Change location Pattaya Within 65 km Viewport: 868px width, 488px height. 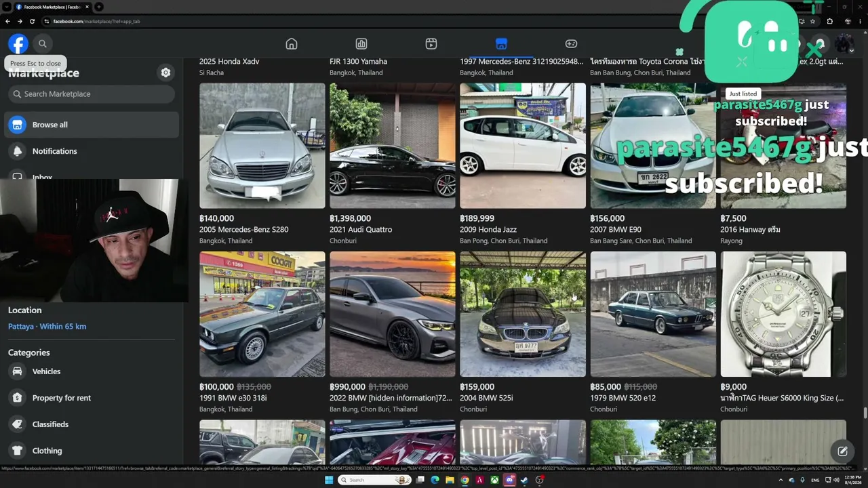pyautogui.click(x=47, y=326)
